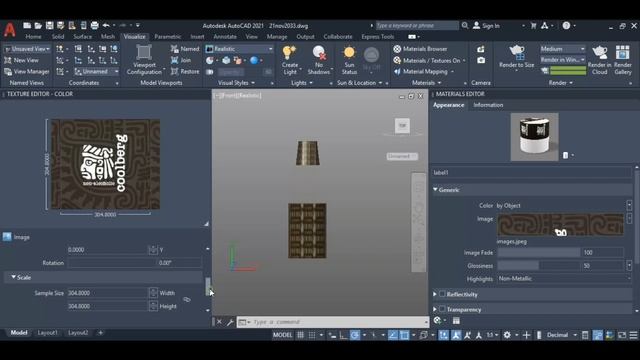Click the Plot printer icon

pos(94,25)
